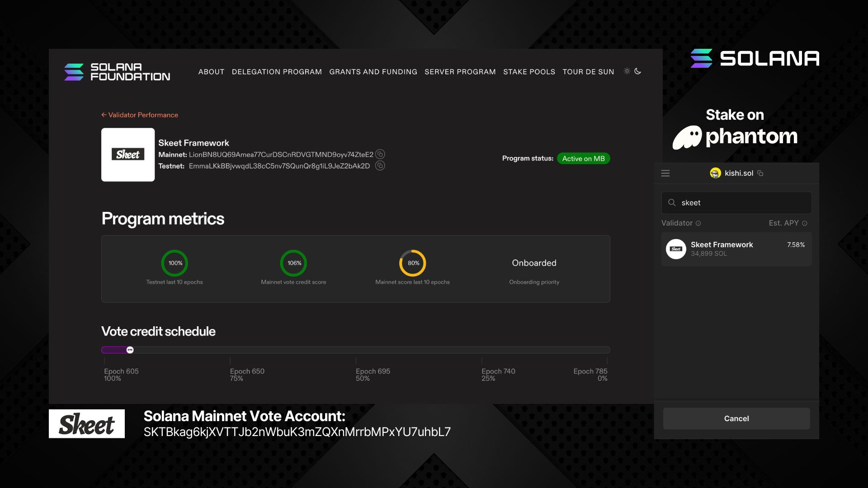This screenshot has width=868, height=488.
Task: Open the Stake Pools menu item
Action: pos(529,72)
